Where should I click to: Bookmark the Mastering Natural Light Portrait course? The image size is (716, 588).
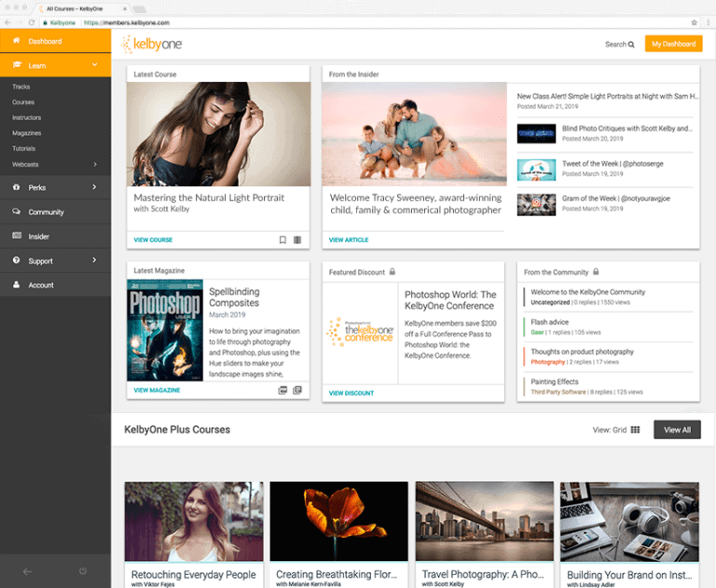coord(282,239)
